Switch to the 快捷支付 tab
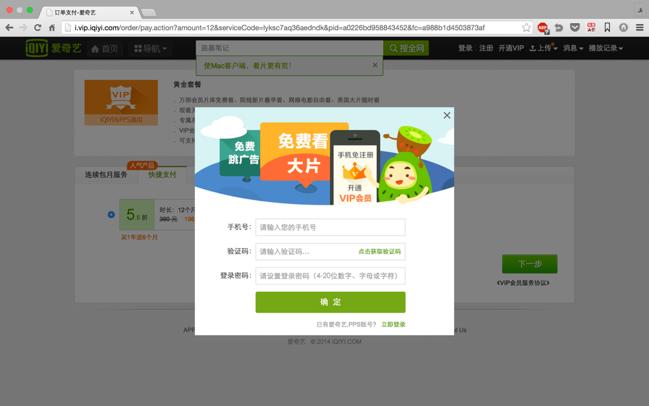649x406 pixels. click(162, 175)
